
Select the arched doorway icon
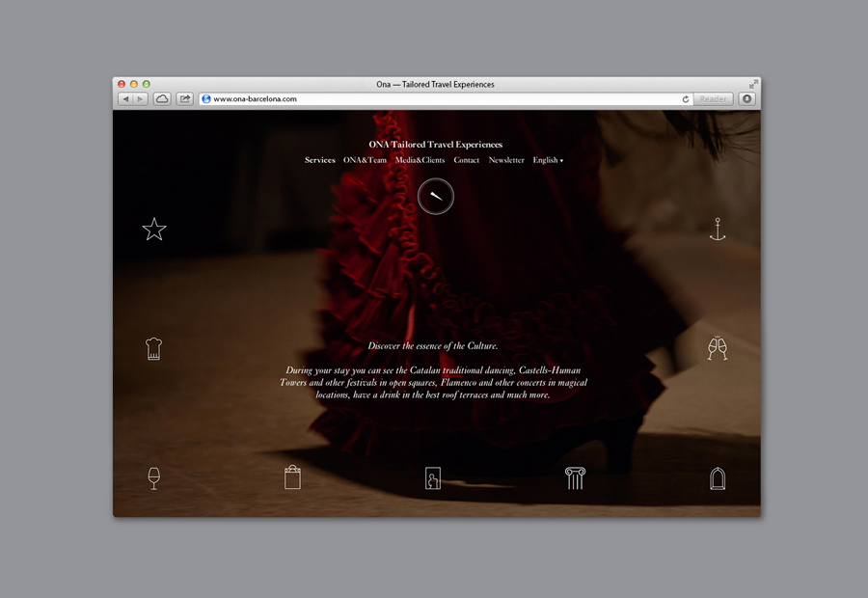(718, 478)
